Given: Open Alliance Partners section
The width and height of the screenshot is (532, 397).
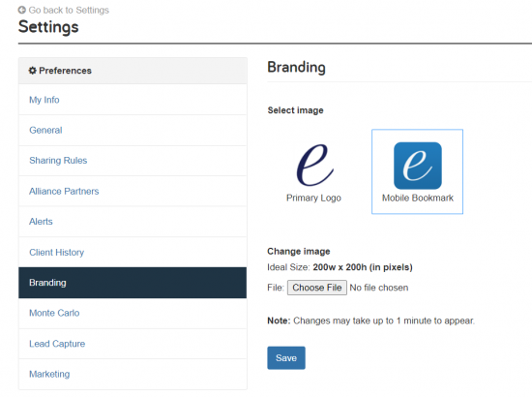Looking at the screenshot, I should point(133,191).
